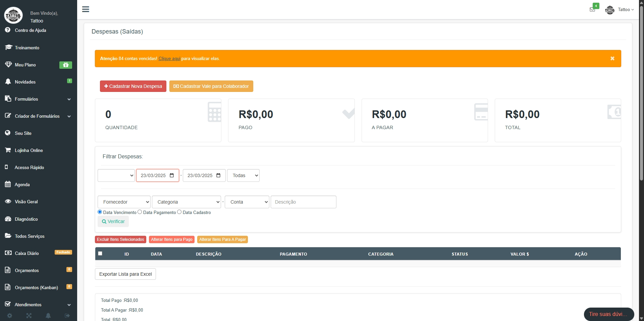Click the Treinamento graduation cap icon
The image size is (644, 321).
(x=8, y=47)
